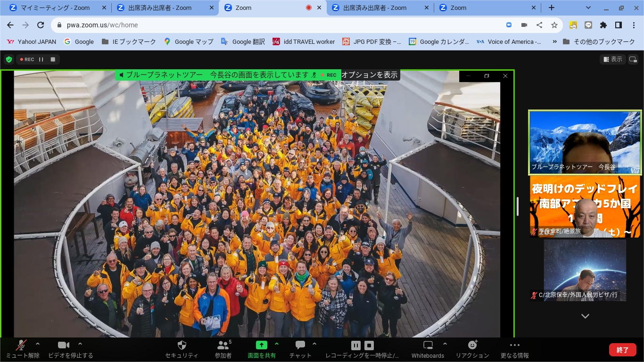The width and height of the screenshot is (644, 362).
Task: Open Google 翻訳 bookmark
Action: click(243, 41)
